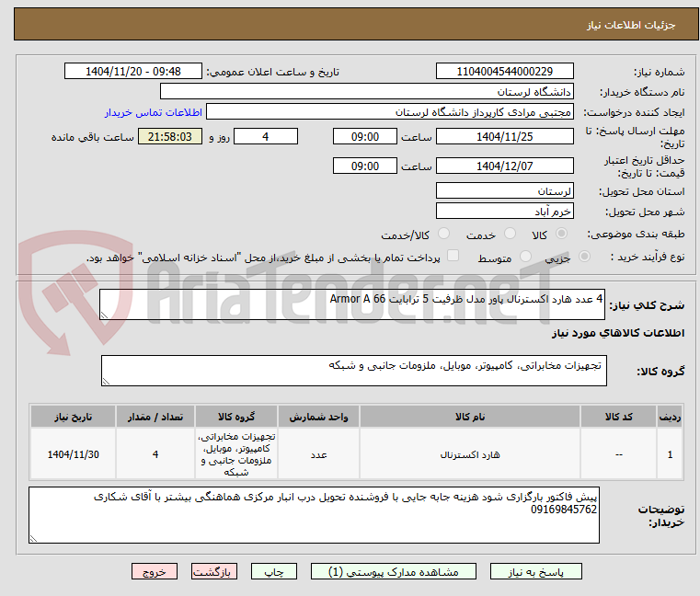
Task: Click the 'تاریخ نیاز' column header
Action: [x=74, y=417]
